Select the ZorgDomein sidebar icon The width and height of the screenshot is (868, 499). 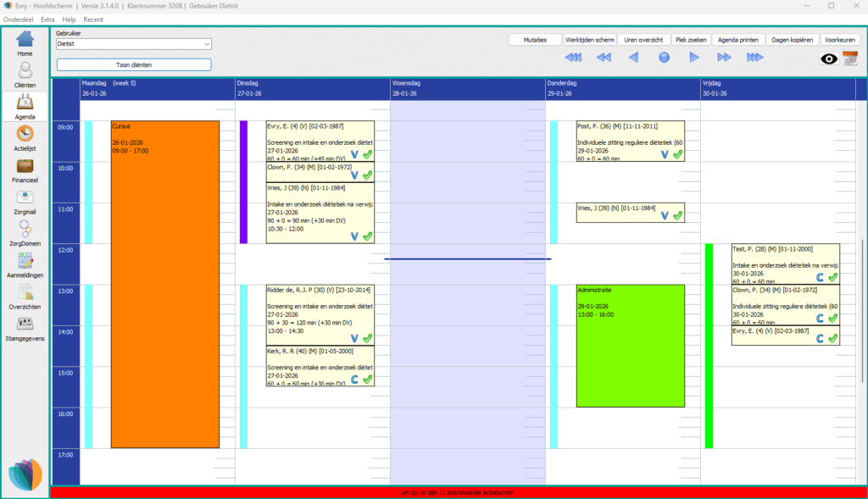25,233
